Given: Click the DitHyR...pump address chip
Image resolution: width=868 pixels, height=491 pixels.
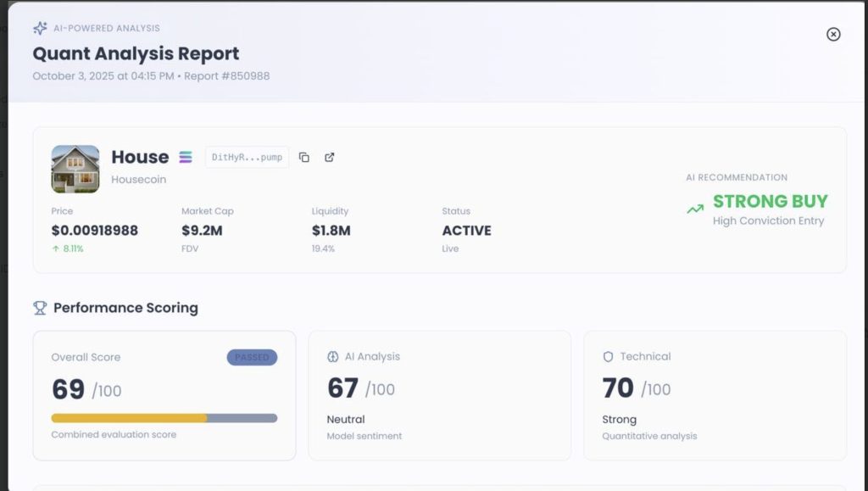Looking at the screenshot, I should 247,157.
